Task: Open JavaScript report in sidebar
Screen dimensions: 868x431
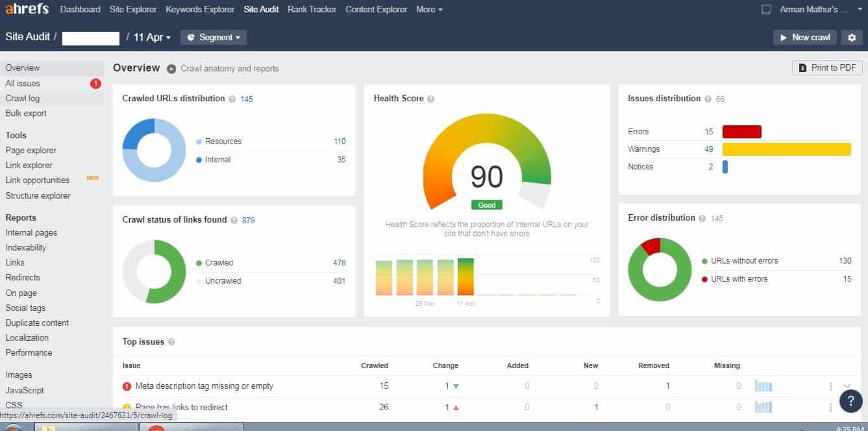Action: click(x=25, y=390)
